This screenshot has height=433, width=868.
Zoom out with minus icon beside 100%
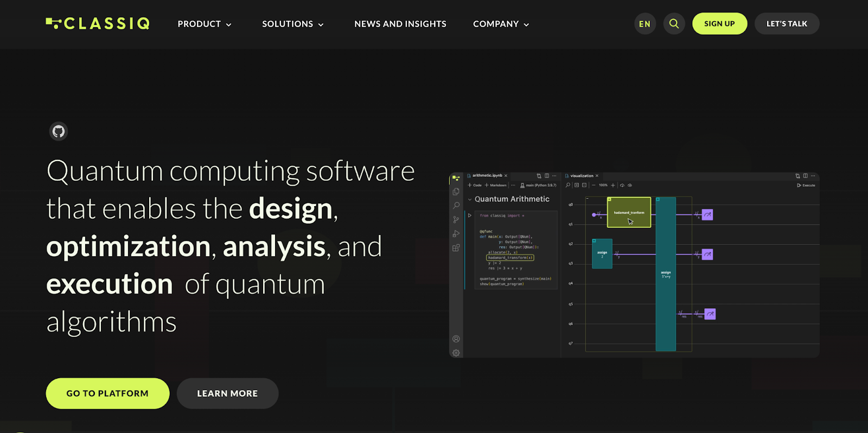coord(593,185)
